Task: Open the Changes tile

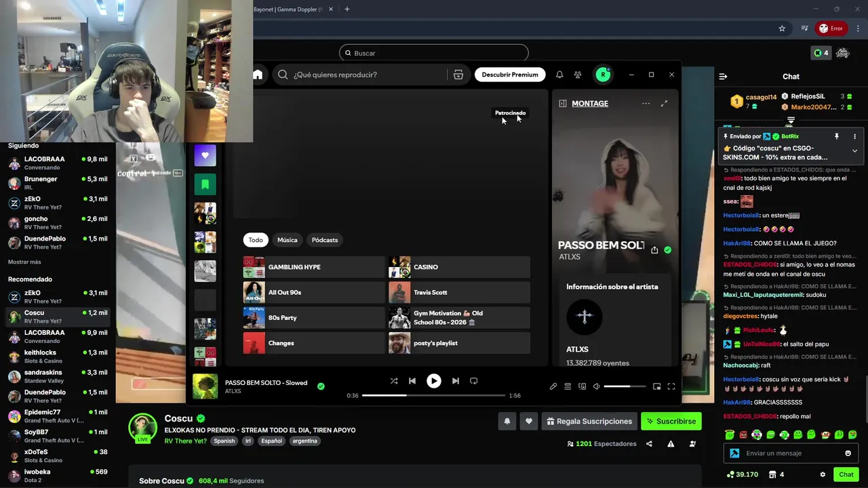Action: (x=314, y=343)
